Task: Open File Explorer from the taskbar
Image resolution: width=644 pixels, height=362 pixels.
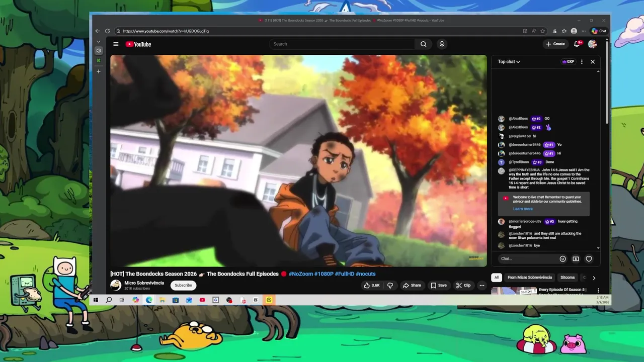Action: [x=162, y=300]
